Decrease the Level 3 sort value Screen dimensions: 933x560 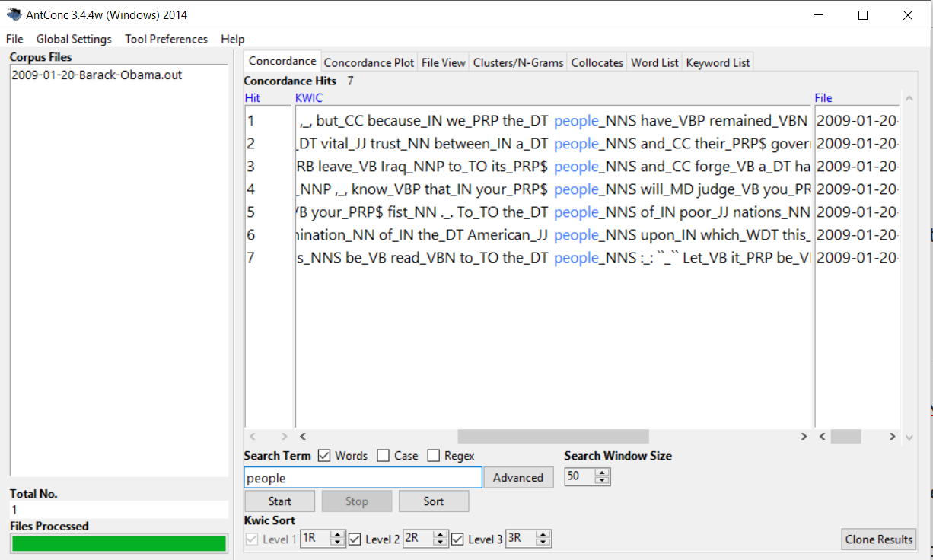pyautogui.click(x=543, y=542)
